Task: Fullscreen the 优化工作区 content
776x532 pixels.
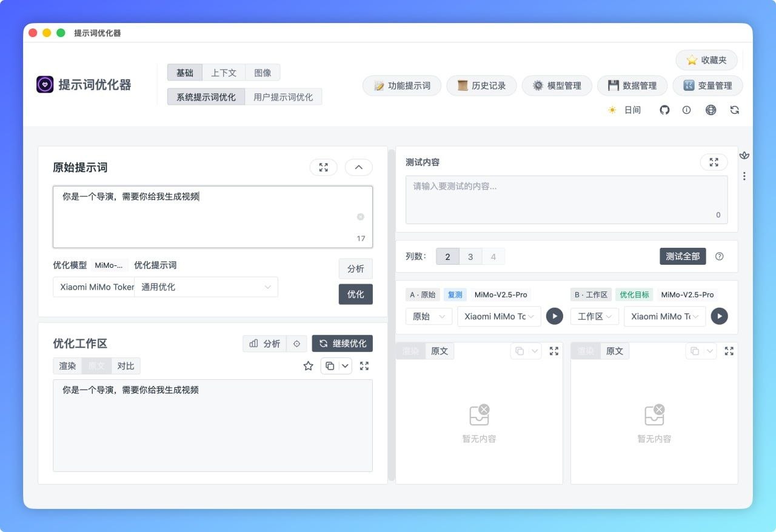Action: pos(364,366)
